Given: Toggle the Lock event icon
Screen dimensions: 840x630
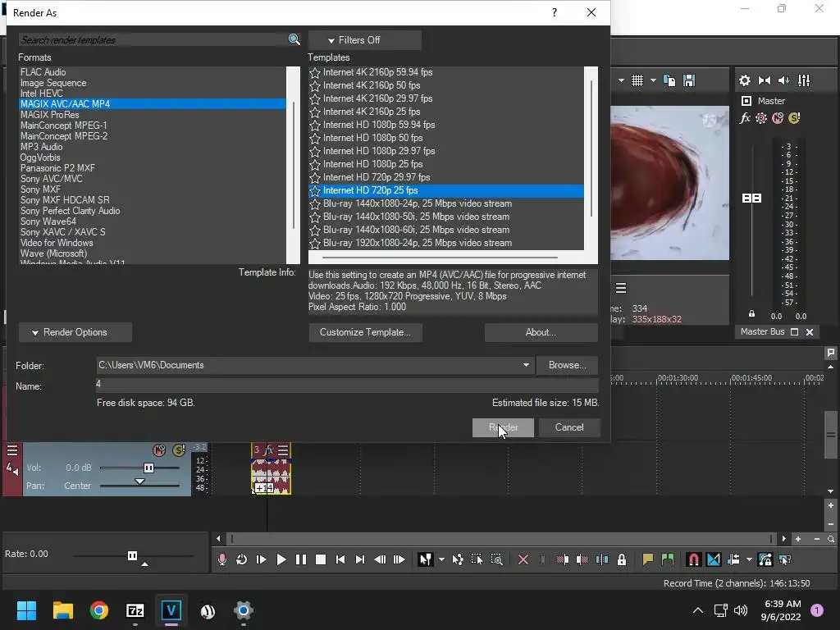Looking at the screenshot, I should point(622,559).
